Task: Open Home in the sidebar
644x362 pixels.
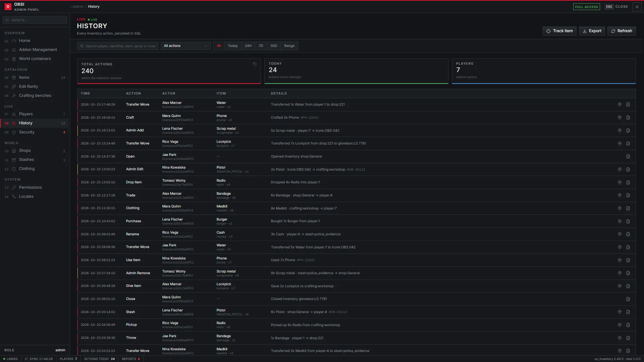Action: (x=35, y=41)
